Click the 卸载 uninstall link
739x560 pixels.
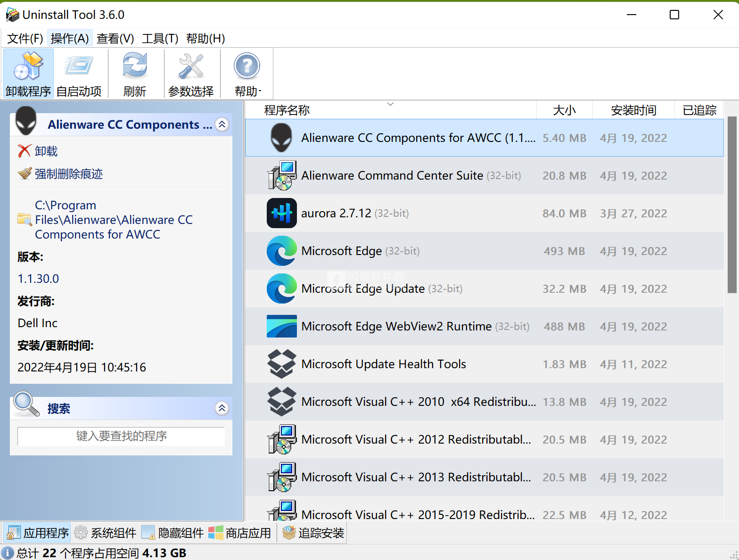(x=46, y=151)
